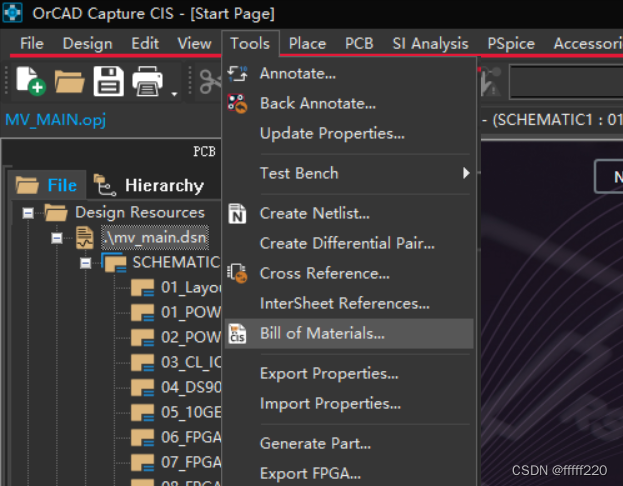Click the Create Netlist N icon

click(x=237, y=213)
